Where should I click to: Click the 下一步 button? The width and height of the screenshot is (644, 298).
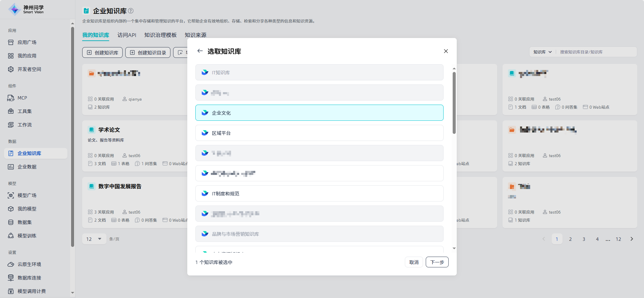tap(437, 262)
